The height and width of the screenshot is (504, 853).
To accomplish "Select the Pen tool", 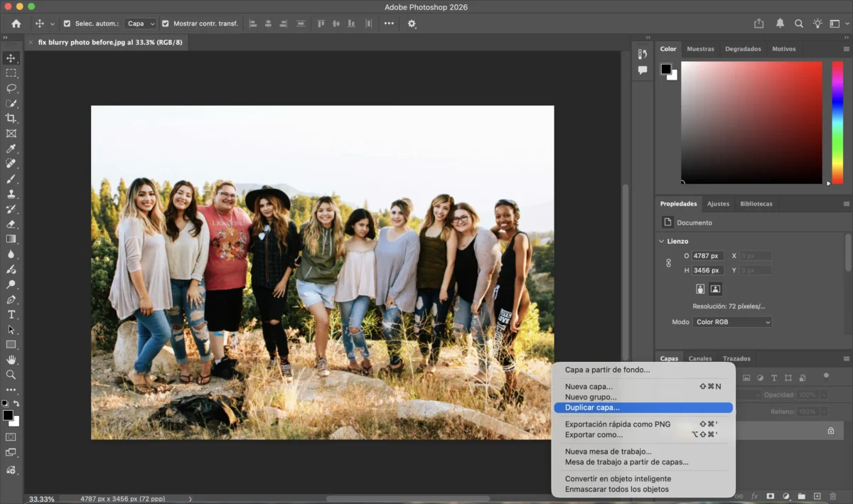I will (x=11, y=299).
